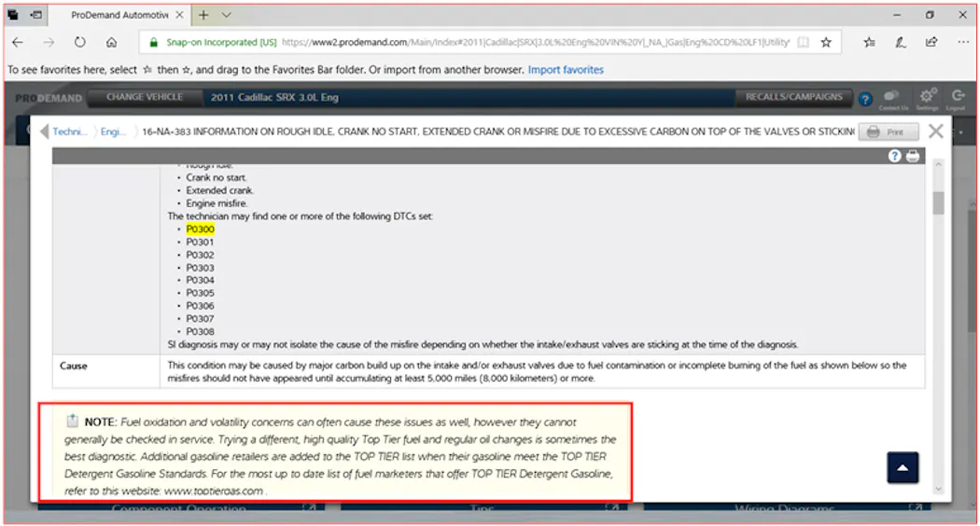
Task: Click the scrollbar up arrow
Action: pos(938,164)
